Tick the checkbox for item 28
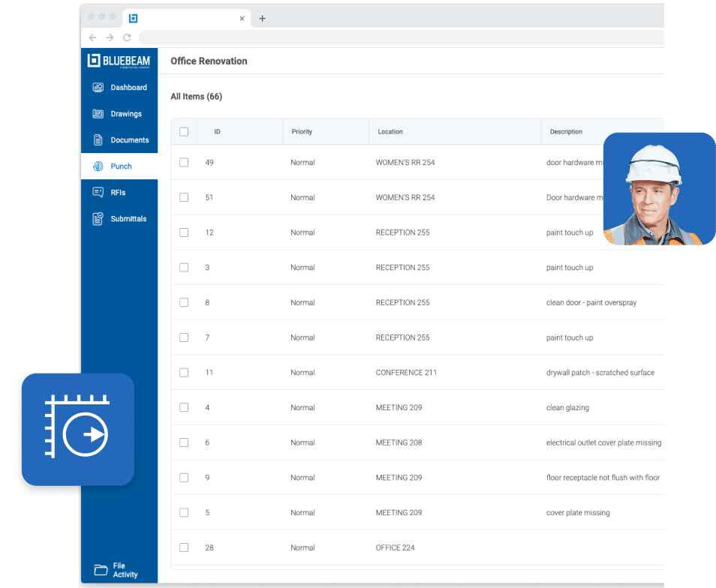The height and width of the screenshot is (588, 716). [x=184, y=547]
